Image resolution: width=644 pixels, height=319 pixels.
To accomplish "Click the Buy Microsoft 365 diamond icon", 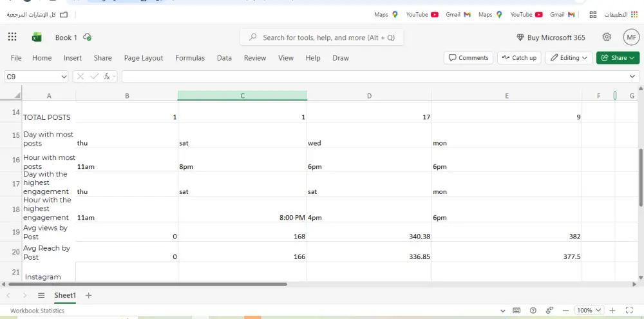I will click(x=520, y=37).
